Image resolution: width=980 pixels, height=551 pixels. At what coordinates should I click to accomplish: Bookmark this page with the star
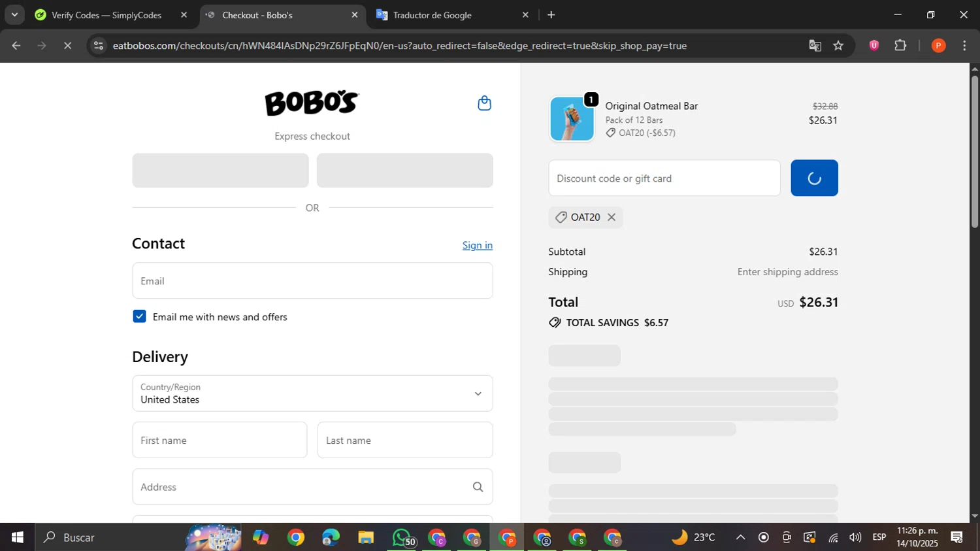(838, 46)
